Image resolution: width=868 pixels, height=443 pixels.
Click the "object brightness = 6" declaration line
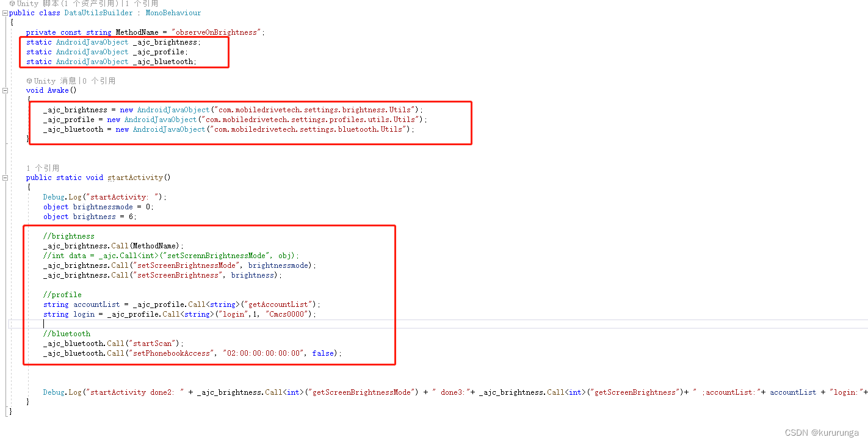click(90, 217)
